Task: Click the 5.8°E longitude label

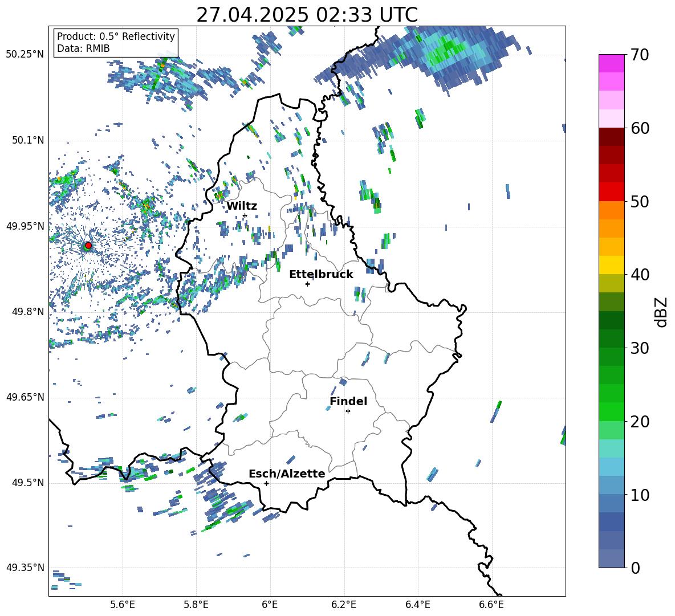Action: [196, 605]
